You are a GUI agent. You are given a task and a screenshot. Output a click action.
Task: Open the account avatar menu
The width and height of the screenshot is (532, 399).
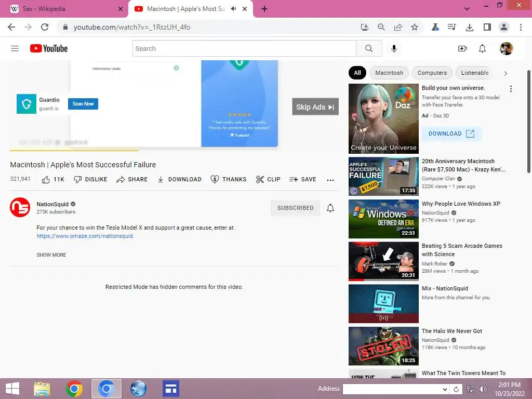coord(506,48)
